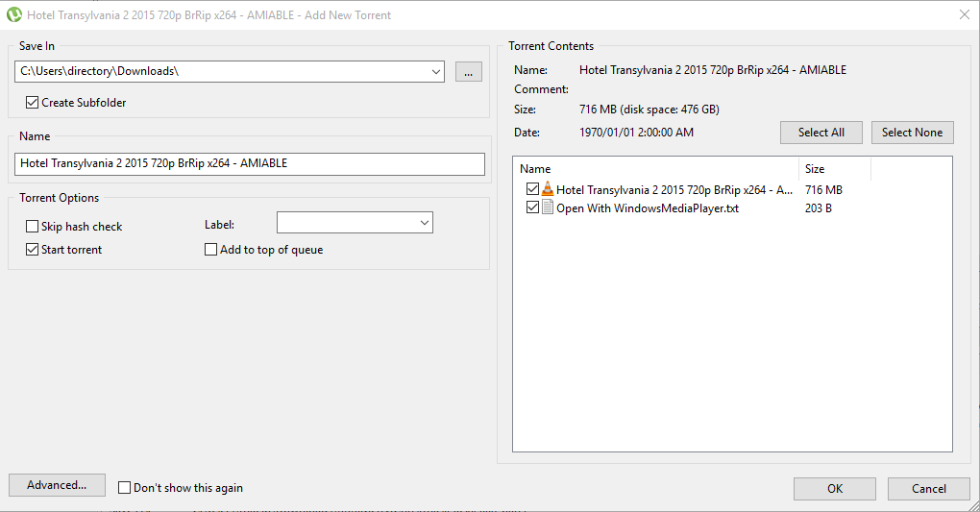Uncheck the Hotel Transylvania movie file checkbox

click(x=532, y=189)
